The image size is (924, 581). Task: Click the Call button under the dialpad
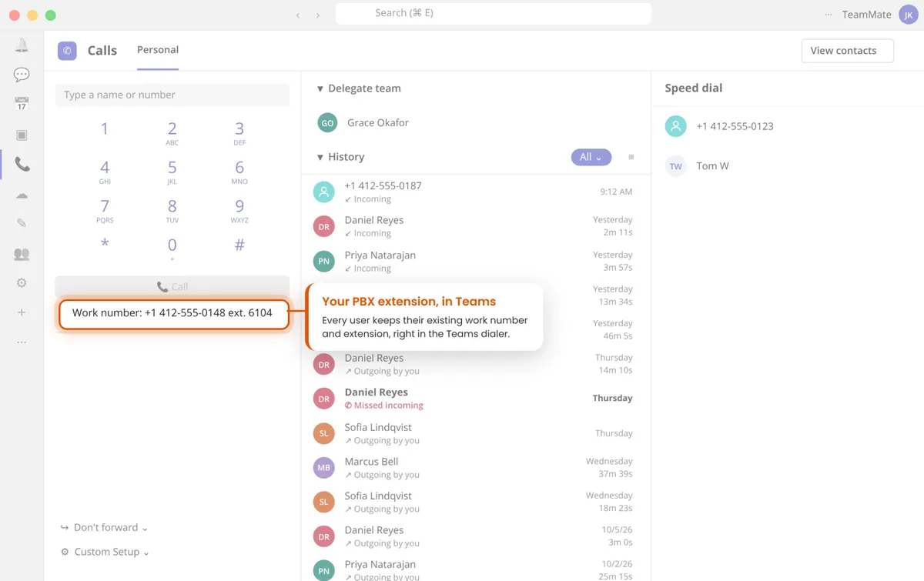click(172, 286)
